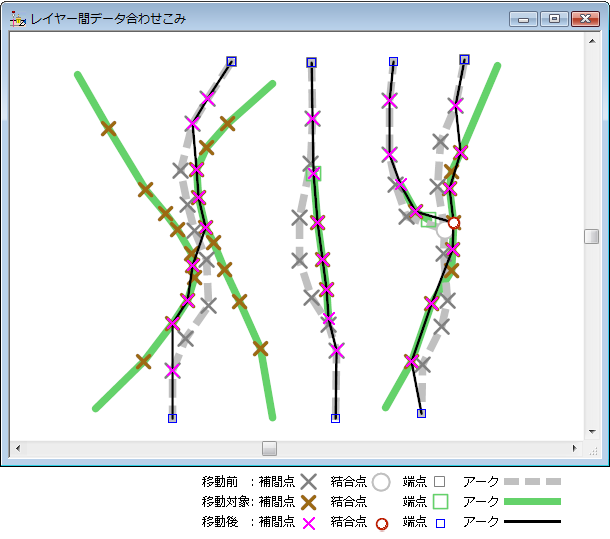Click the legend gray endpoint square symbol
610x539 pixels.
440,482
